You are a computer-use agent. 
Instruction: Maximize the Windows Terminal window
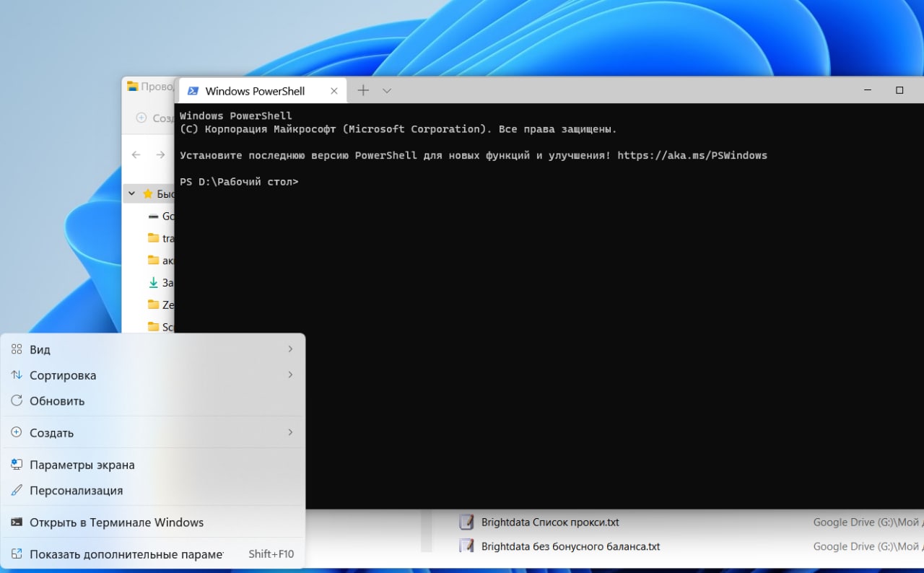[x=899, y=90]
